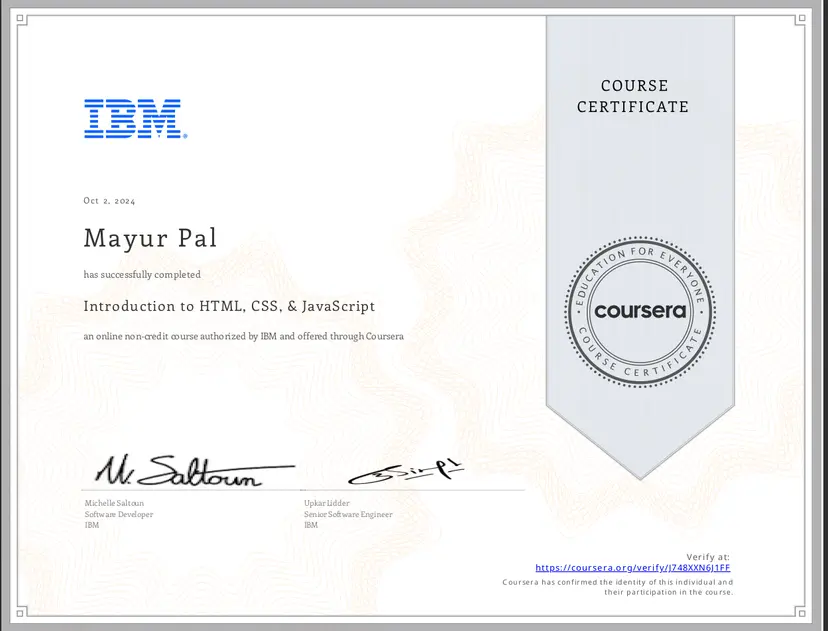The width and height of the screenshot is (828, 631).
Task: Click the COURSE CERTIFICATE heading
Action: (x=634, y=96)
